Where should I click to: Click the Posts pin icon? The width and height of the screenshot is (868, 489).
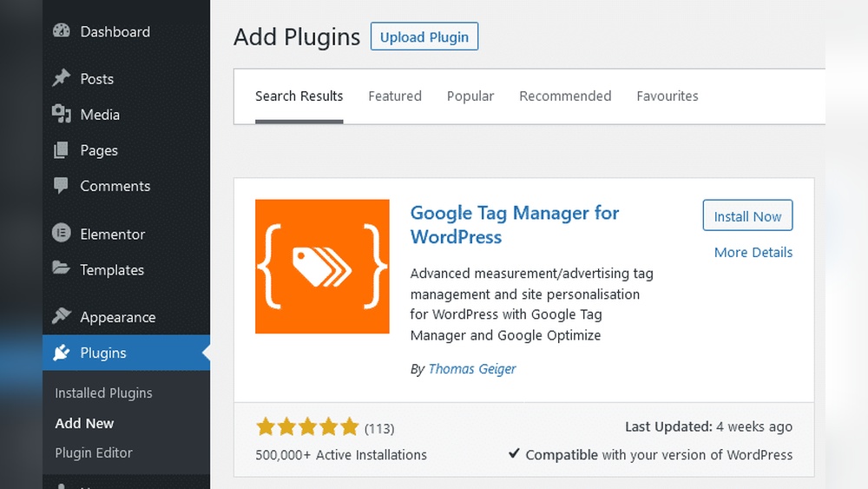[62, 78]
